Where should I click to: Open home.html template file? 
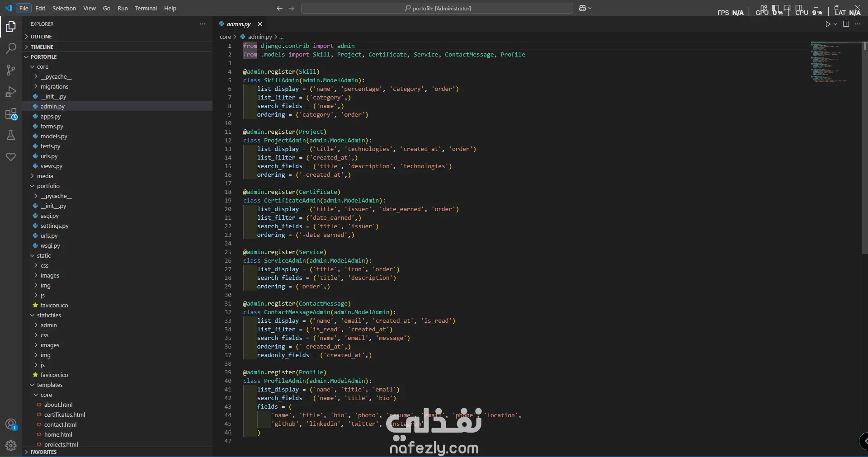click(118, 435)
